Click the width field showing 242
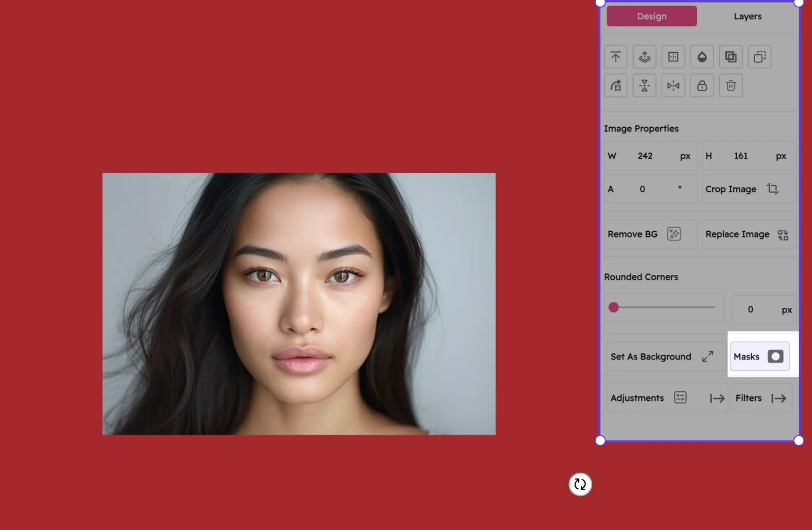 [651, 156]
